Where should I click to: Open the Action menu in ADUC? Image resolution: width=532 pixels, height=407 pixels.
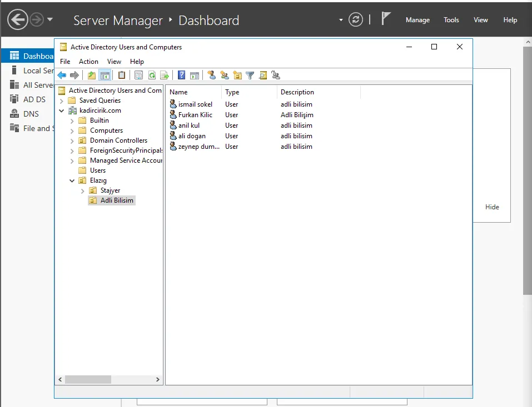click(88, 61)
